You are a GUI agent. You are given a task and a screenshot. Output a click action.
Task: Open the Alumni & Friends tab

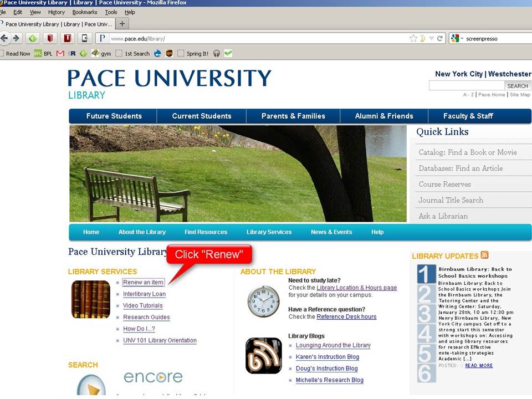[384, 116]
